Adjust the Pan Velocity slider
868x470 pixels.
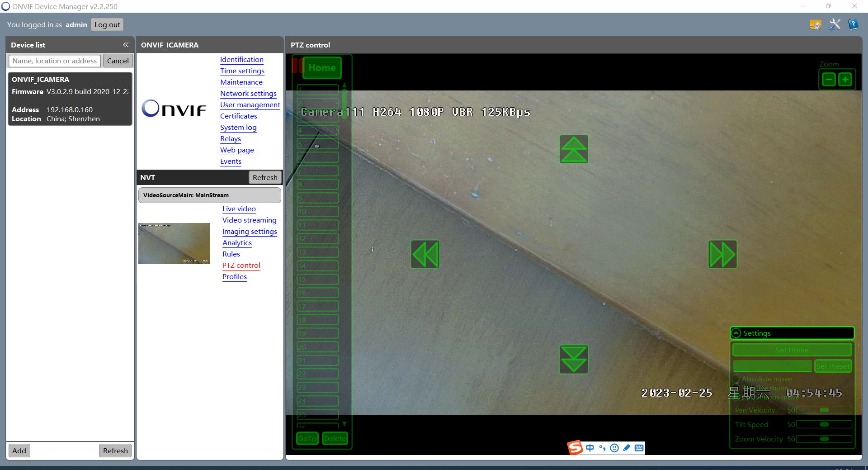click(x=824, y=410)
